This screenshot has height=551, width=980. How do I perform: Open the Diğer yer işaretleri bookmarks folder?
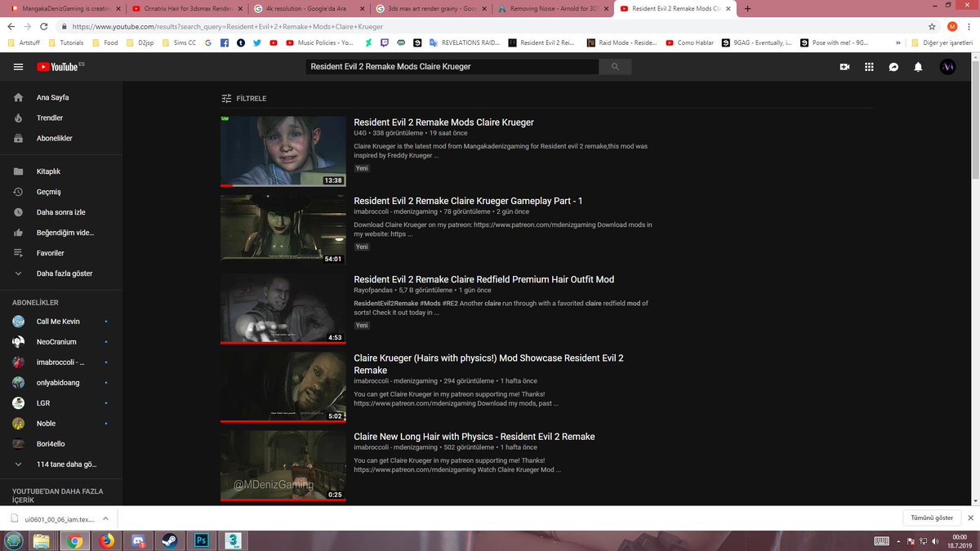pos(941,42)
